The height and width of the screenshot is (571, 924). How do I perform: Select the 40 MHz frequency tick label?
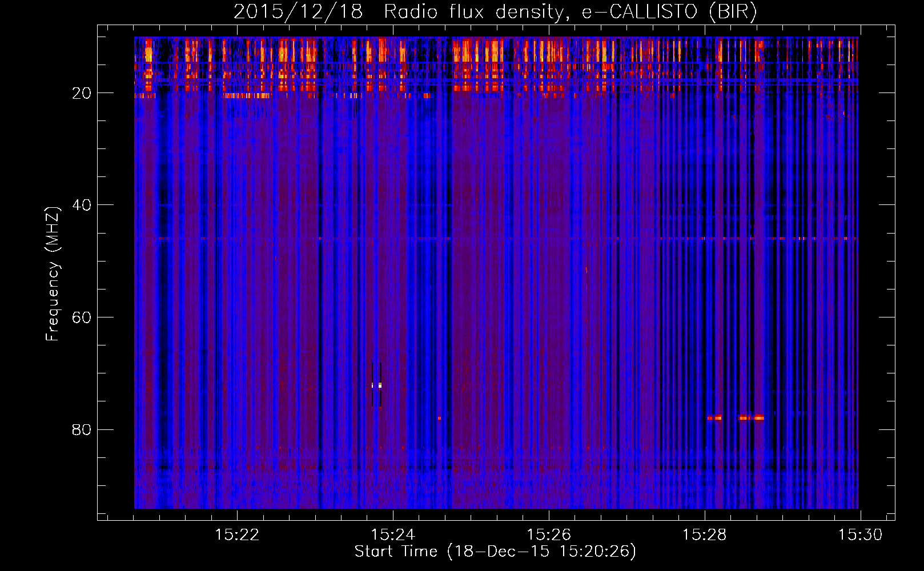pos(82,205)
